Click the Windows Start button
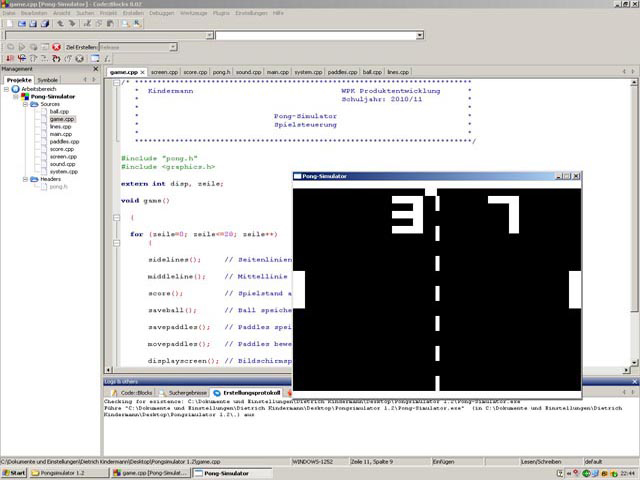Image resolution: width=640 pixels, height=480 pixels. (x=14, y=473)
